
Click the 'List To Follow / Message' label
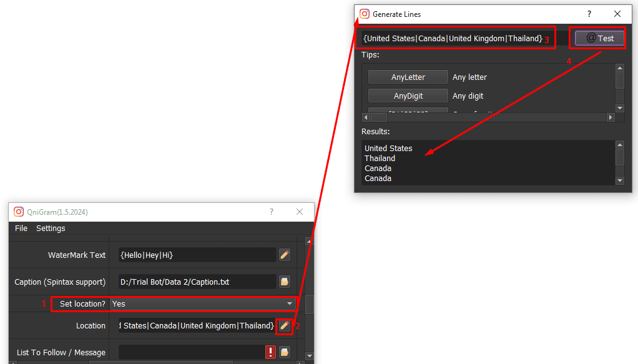[x=61, y=353]
